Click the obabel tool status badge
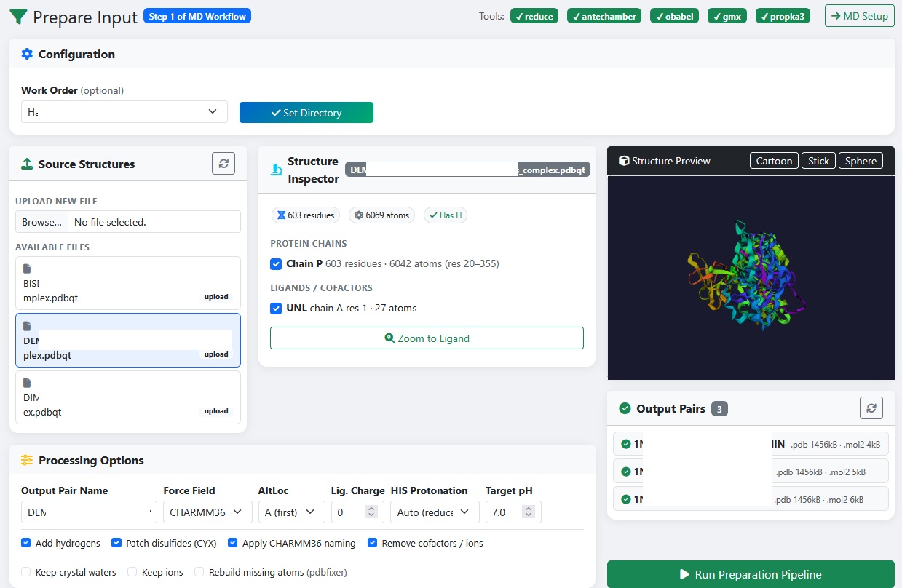 675,16
